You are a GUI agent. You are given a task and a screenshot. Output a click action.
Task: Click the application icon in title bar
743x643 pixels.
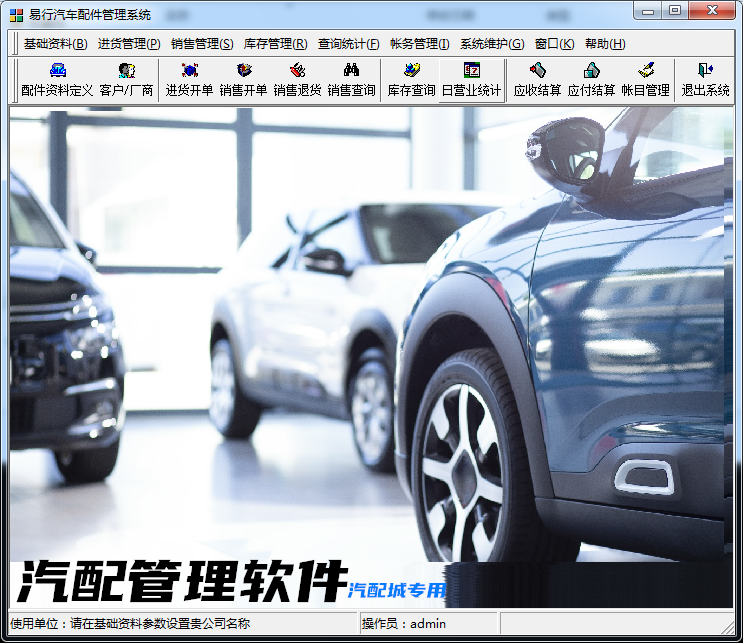[x=16, y=15]
